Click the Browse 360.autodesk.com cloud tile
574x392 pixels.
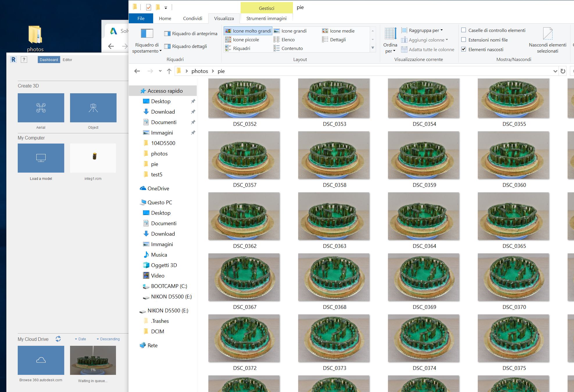(x=41, y=360)
